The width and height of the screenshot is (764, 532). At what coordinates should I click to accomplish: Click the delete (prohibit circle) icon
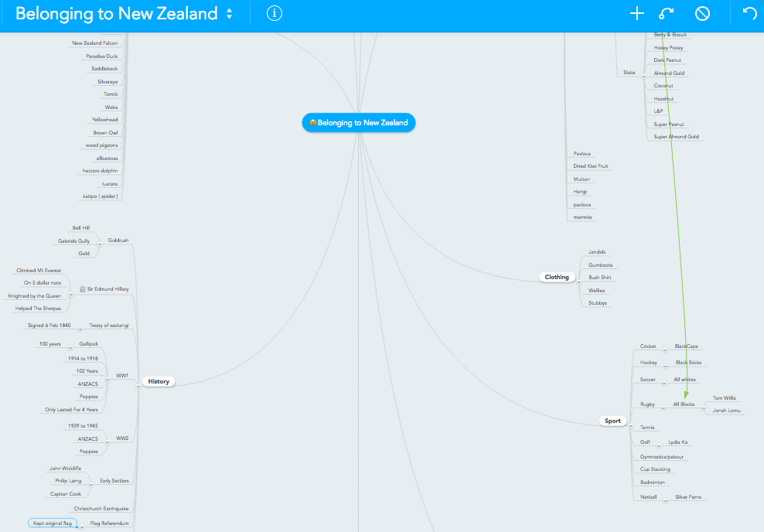point(702,13)
